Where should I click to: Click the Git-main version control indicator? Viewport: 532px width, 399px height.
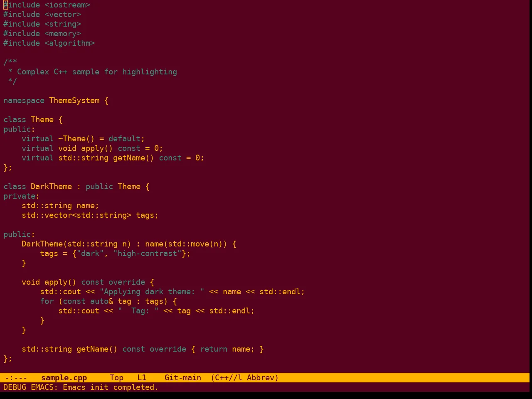pos(183,378)
